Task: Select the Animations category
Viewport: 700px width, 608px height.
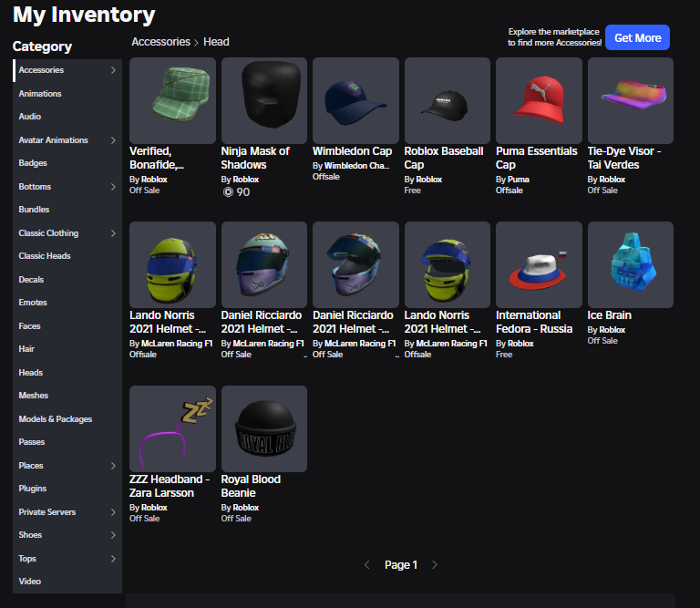Action: point(67,94)
